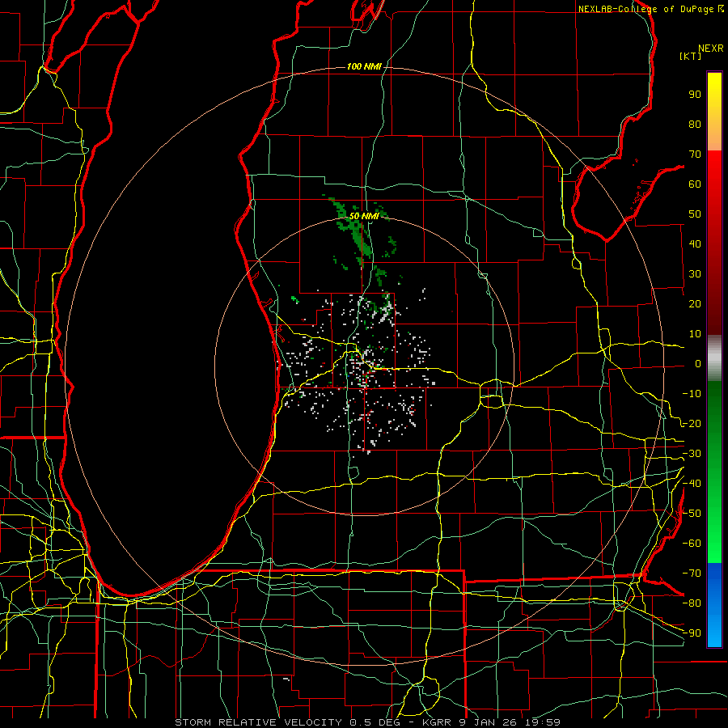Select the -40 value on the velocity scale
This screenshot has height=728, width=728.
click(692, 484)
